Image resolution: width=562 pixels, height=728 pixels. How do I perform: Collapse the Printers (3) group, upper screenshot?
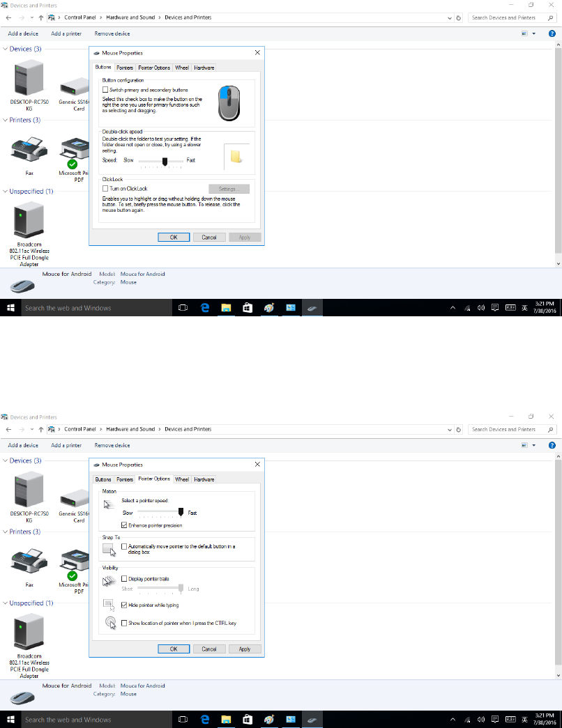(5, 120)
